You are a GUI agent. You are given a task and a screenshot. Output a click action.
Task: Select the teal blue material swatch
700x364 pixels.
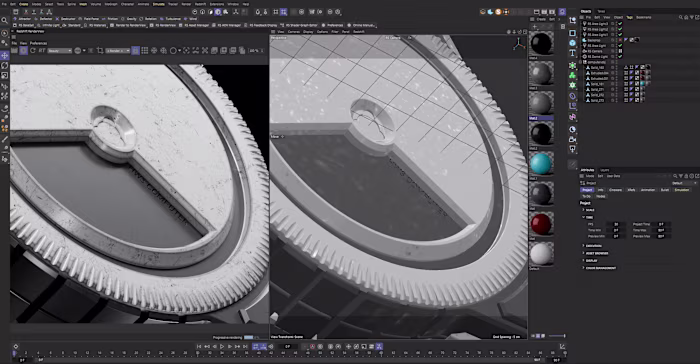coord(541,163)
